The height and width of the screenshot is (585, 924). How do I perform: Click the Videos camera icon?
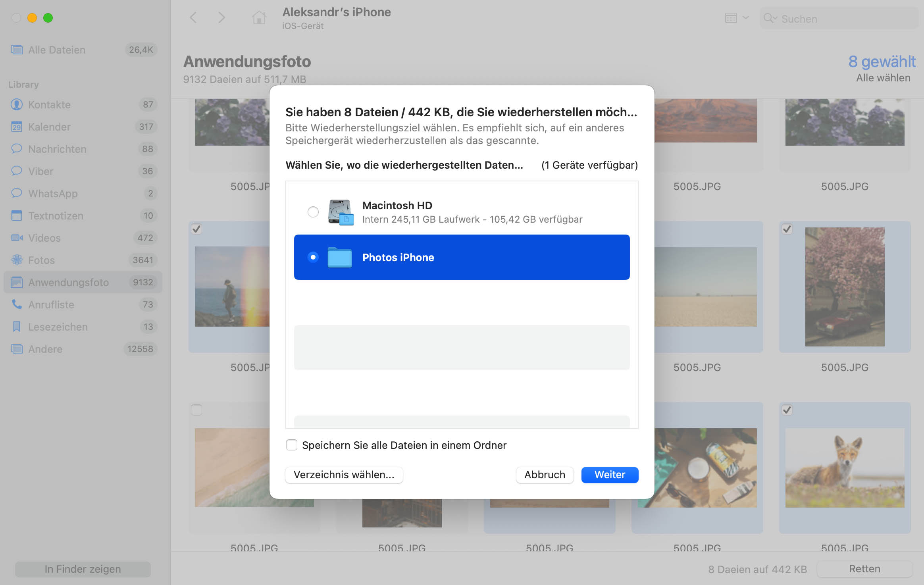coord(17,238)
